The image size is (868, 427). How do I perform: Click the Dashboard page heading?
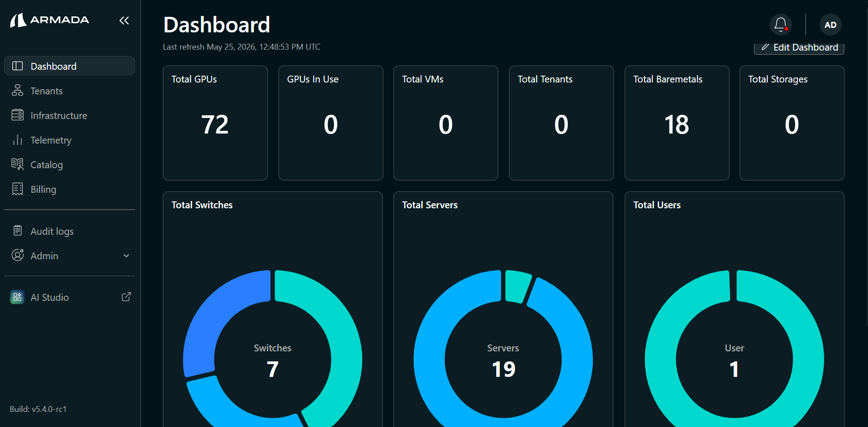pyautogui.click(x=217, y=25)
